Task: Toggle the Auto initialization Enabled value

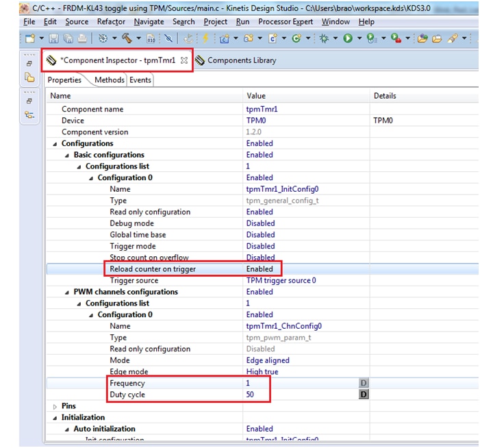Action: [x=260, y=429]
